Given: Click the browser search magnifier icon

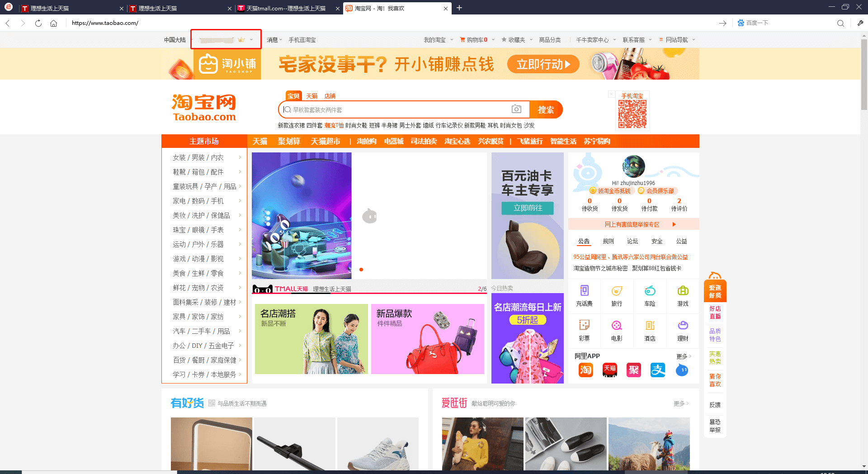Looking at the screenshot, I should [840, 23].
